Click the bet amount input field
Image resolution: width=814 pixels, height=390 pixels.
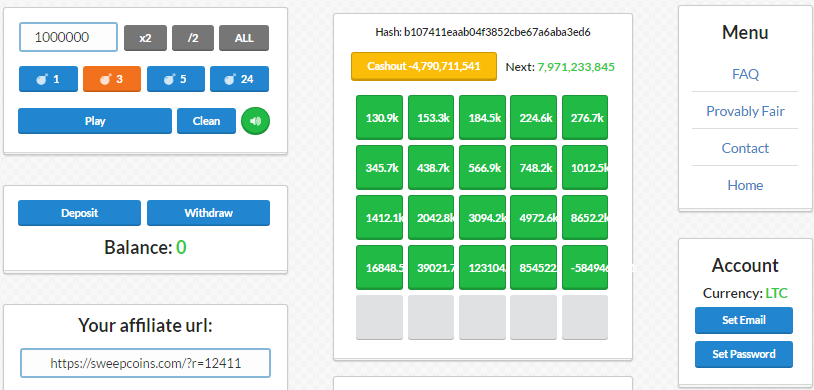(x=69, y=37)
